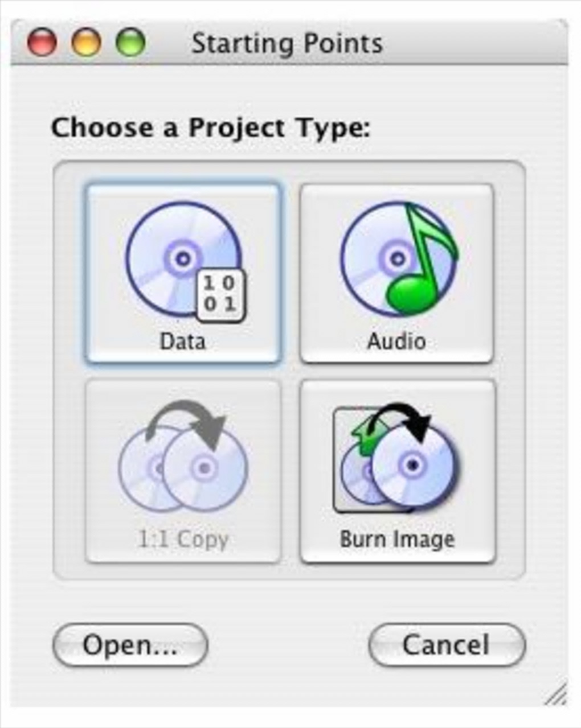Viewport: 581px width, 728px height.
Task: Click the dimmed "1:1 Copy" label
Action: (x=183, y=539)
